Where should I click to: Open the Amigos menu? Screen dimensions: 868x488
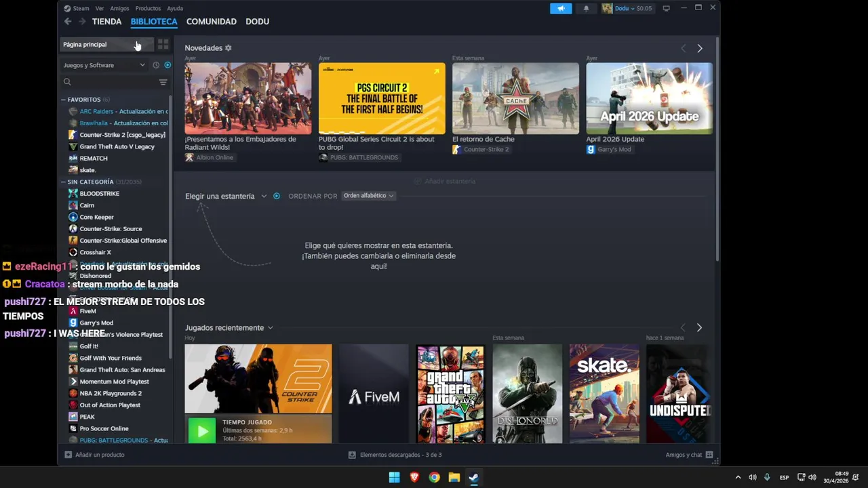tap(119, 8)
